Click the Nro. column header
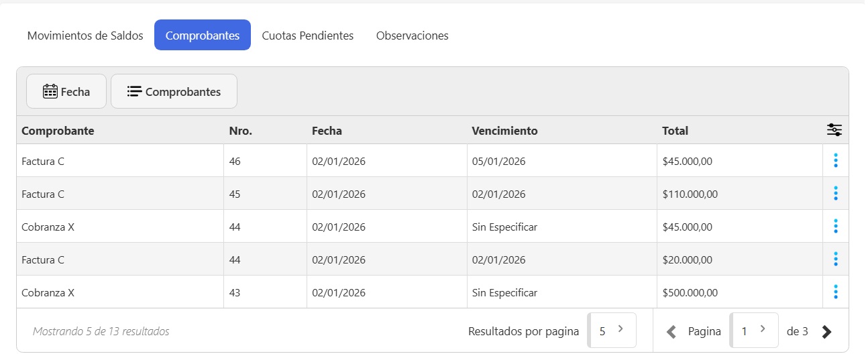The image size is (868, 354). pos(241,131)
